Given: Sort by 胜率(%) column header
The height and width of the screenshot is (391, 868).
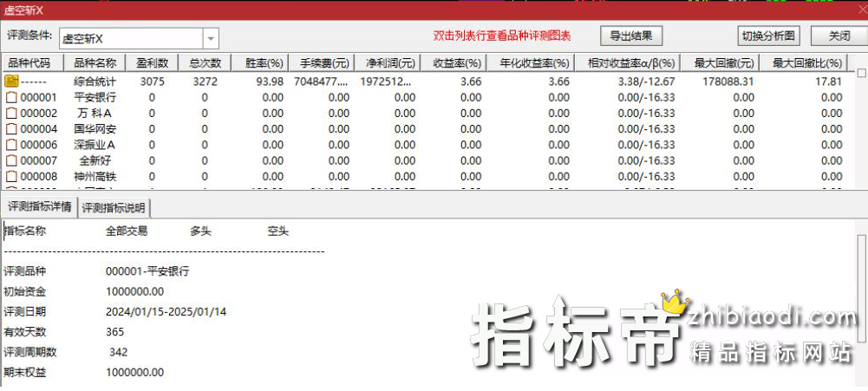Looking at the screenshot, I should point(259,63).
